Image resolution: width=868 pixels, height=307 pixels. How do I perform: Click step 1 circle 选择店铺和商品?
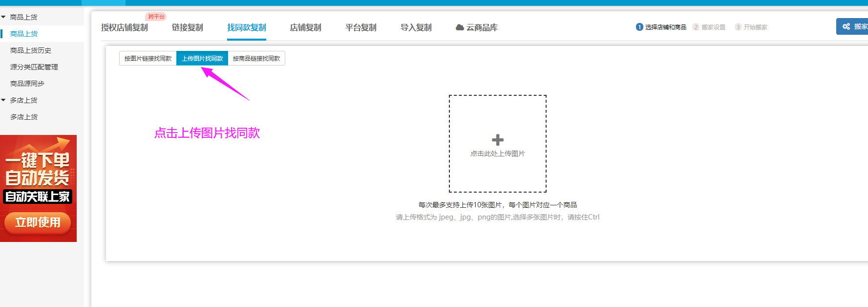(x=639, y=27)
